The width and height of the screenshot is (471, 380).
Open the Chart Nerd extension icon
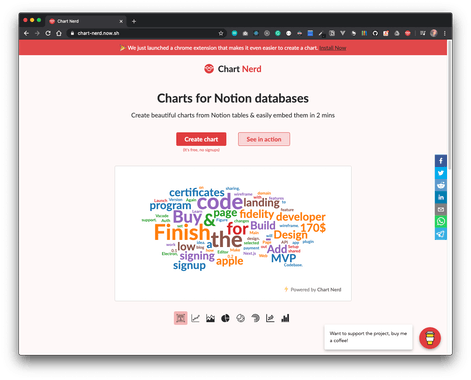407,33
